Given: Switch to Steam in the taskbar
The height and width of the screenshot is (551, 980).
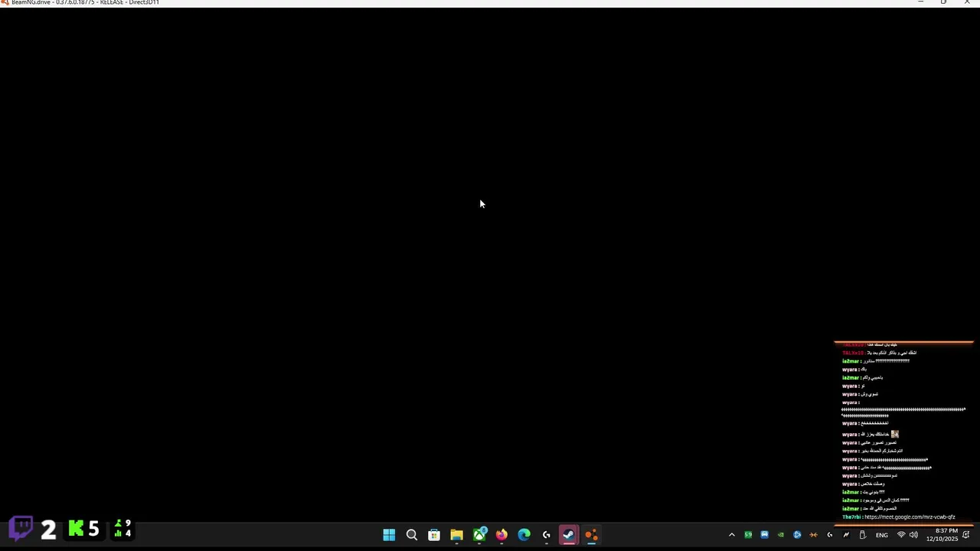Looking at the screenshot, I should [569, 535].
